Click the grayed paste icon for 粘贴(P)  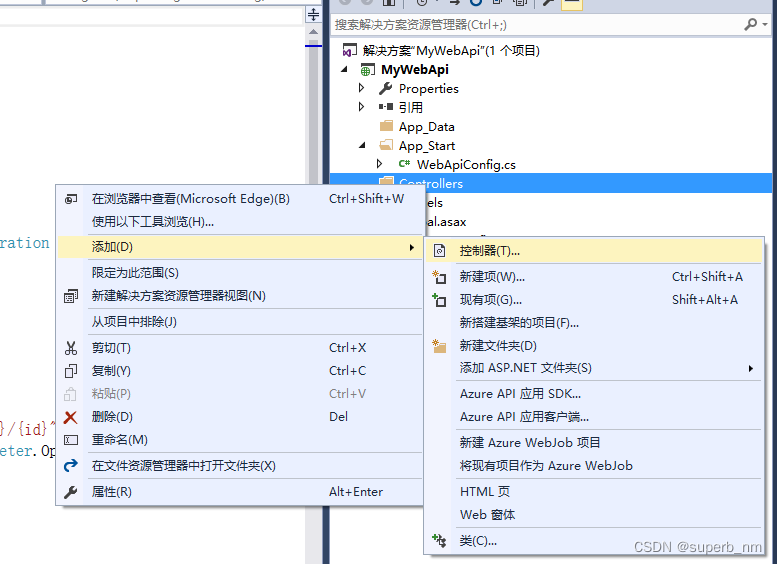70,394
